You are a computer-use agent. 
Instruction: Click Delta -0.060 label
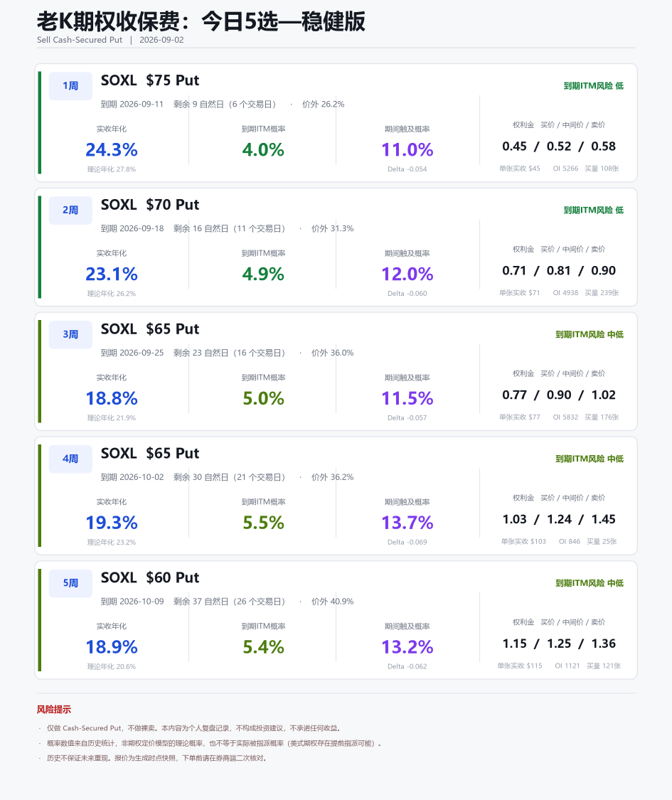407,294
